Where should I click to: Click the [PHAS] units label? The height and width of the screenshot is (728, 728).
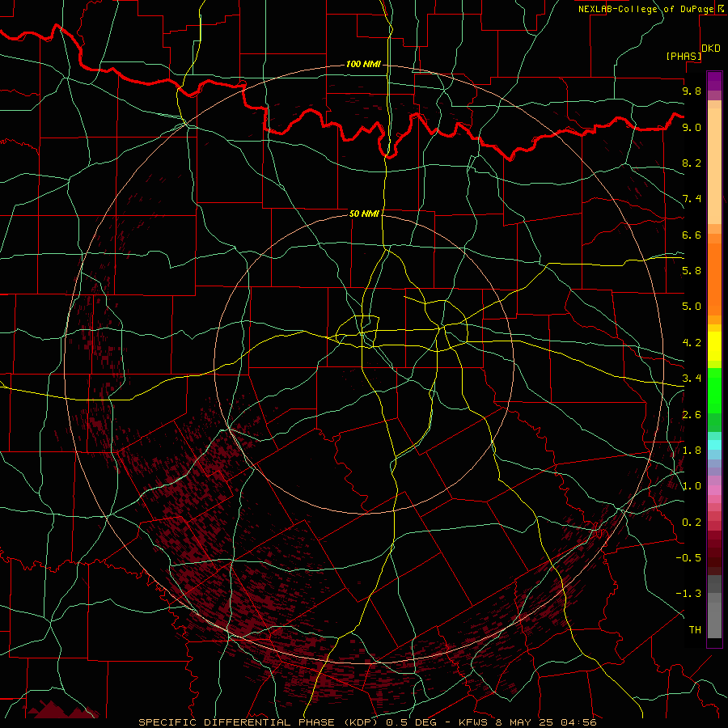[x=684, y=56]
